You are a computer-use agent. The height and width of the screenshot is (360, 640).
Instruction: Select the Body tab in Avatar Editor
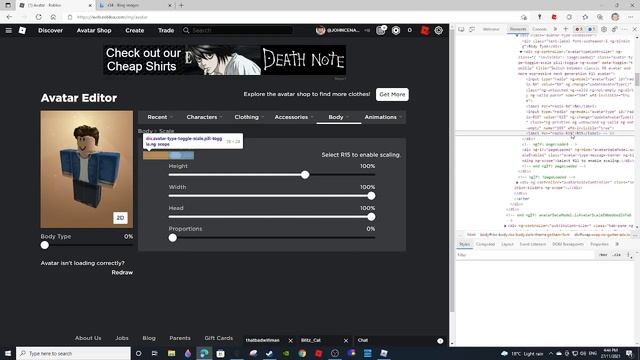pos(339,117)
